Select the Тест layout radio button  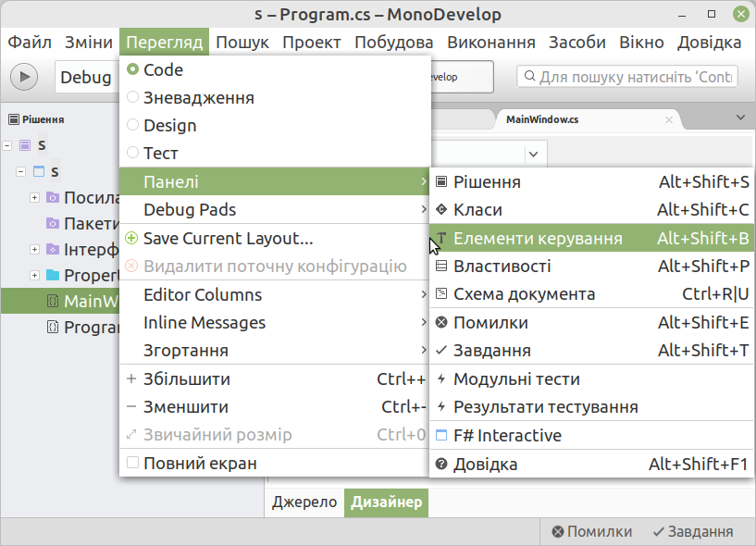coord(132,153)
